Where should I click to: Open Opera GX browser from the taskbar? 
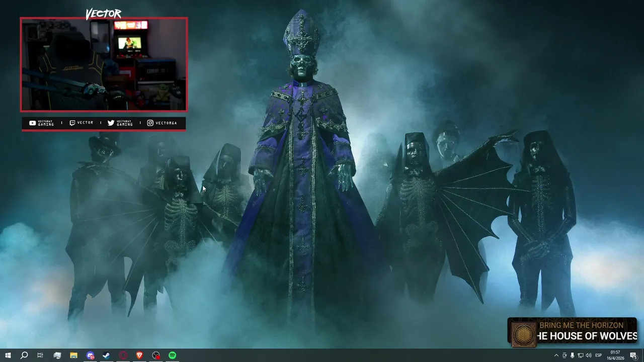point(123,355)
